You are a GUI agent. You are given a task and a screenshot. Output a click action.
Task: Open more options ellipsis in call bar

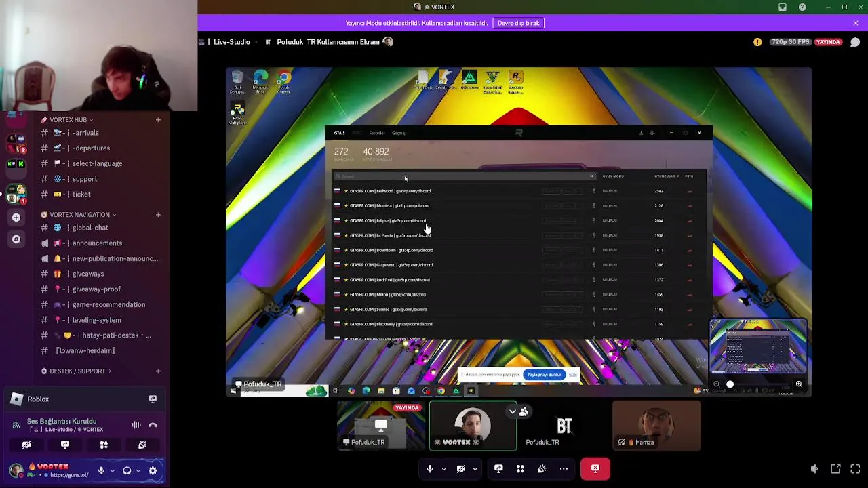click(x=564, y=468)
